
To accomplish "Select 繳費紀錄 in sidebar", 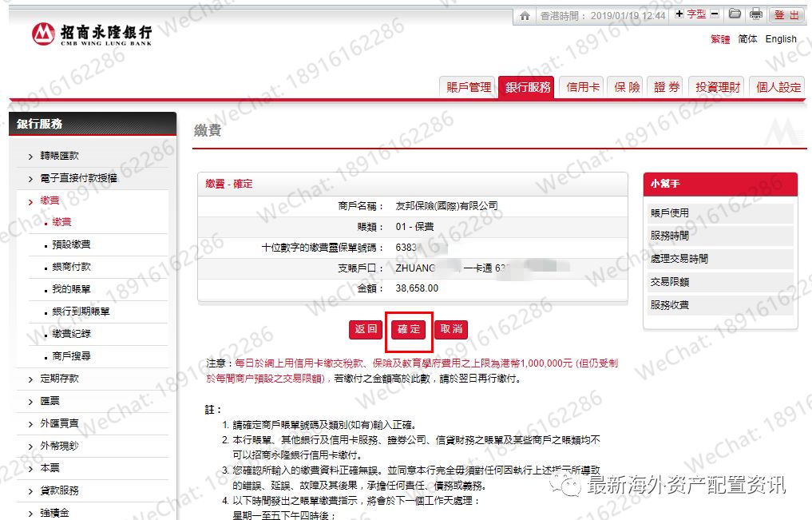I will click(x=71, y=334).
